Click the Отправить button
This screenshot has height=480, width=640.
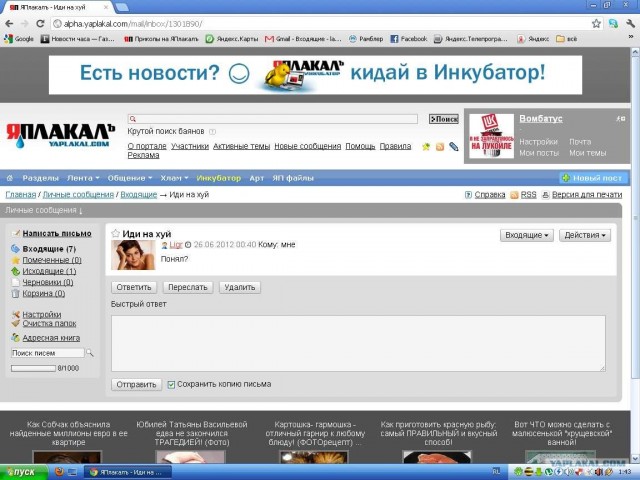point(136,384)
